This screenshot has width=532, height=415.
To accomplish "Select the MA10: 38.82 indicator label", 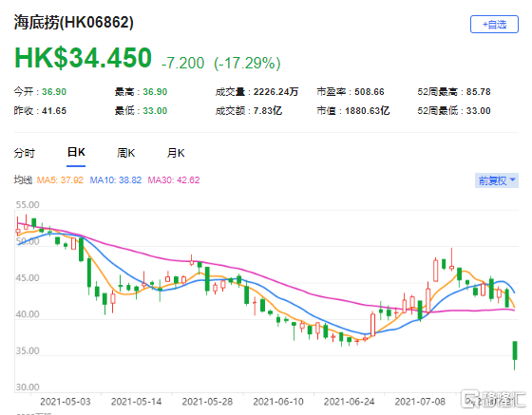I will coord(116,180).
